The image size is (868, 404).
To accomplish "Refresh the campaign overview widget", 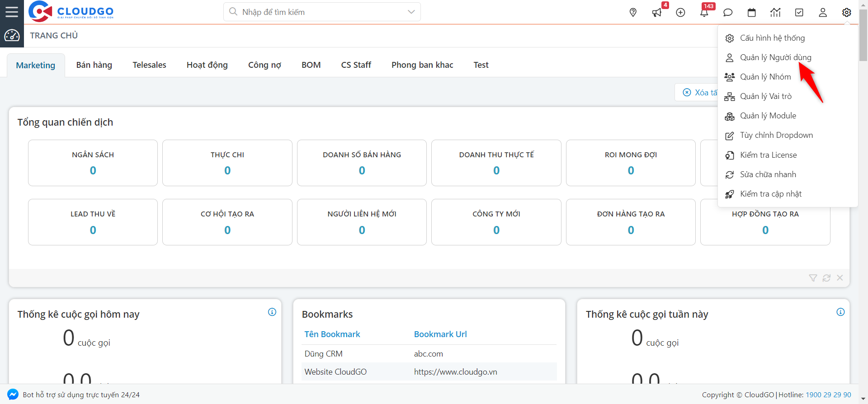I will point(826,278).
